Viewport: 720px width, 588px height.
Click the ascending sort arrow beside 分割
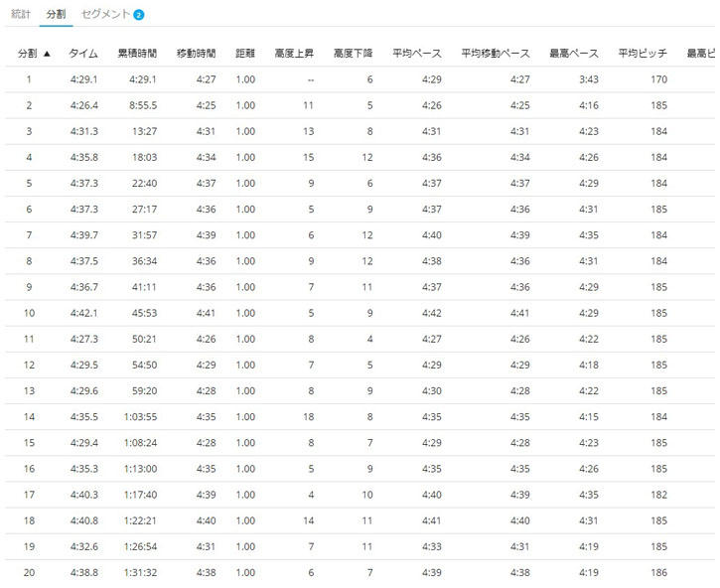point(47,54)
